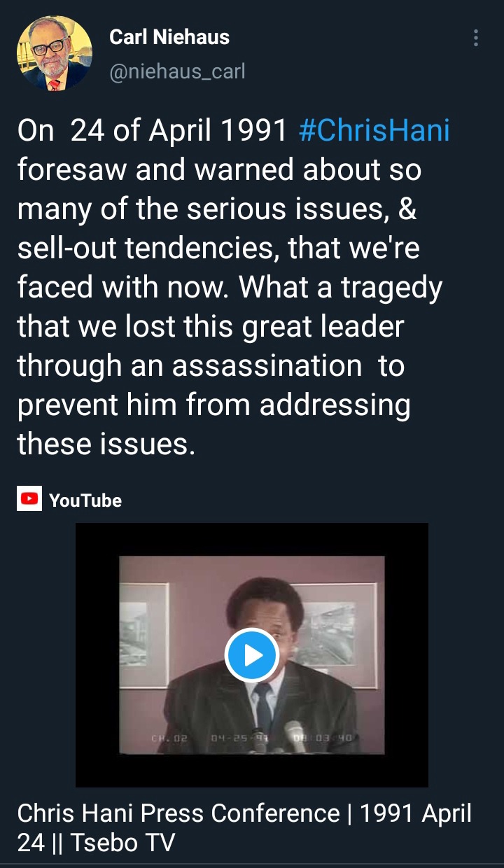
Task: Tap the YouTube source label
Action: point(85,500)
